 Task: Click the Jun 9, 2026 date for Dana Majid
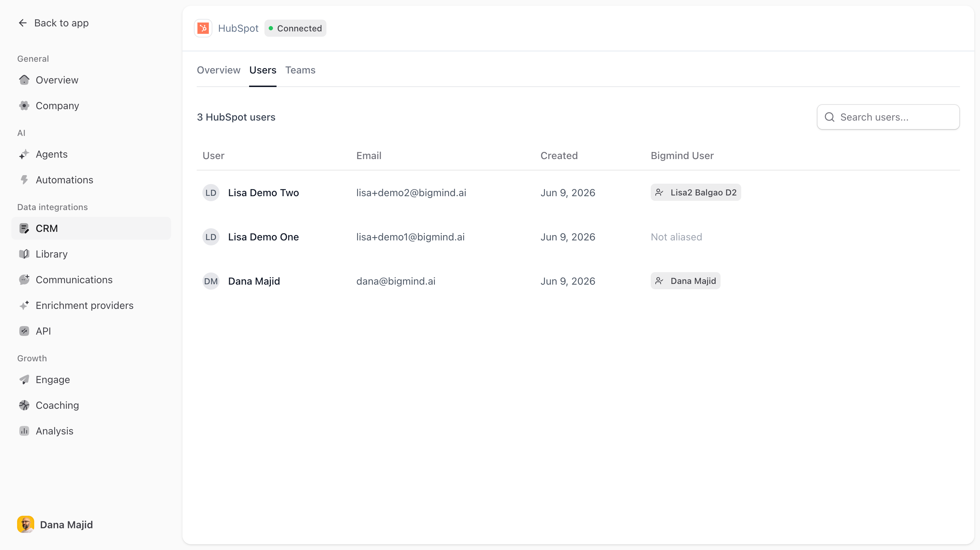(x=568, y=281)
